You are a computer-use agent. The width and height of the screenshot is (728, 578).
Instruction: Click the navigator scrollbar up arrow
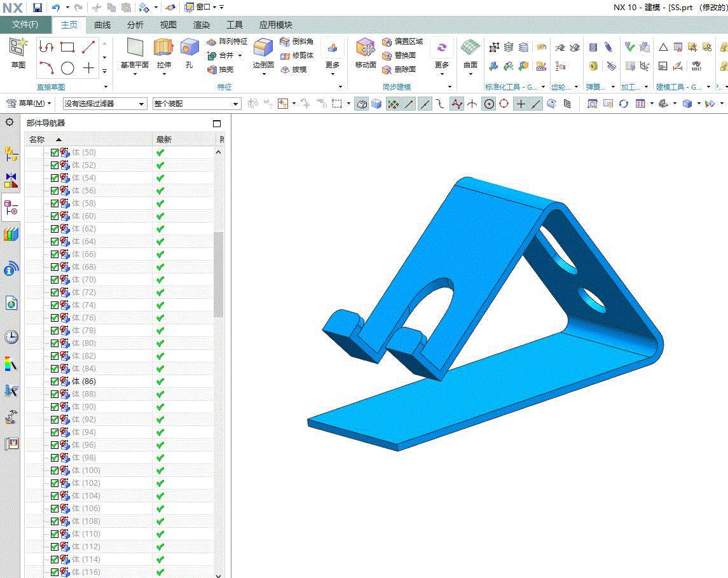click(x=218, y=152)
